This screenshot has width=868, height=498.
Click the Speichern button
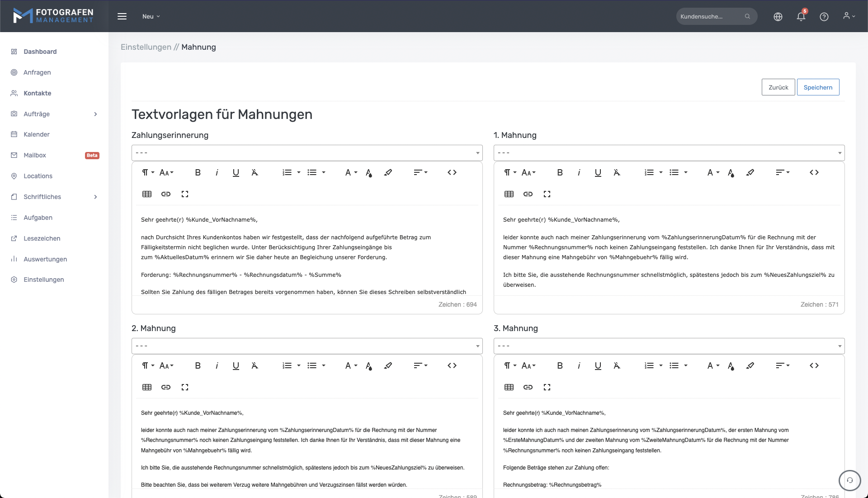click(x=817, y=87)
